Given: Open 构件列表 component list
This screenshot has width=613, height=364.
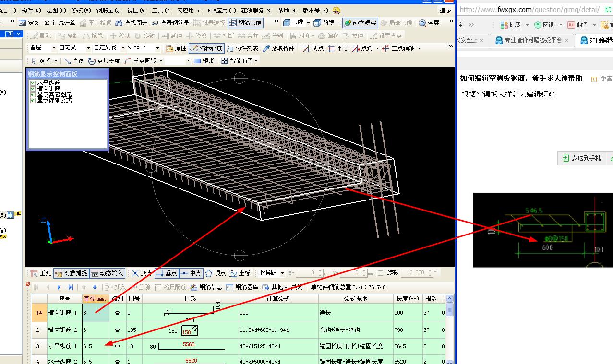Looking at the screenshot, I should (x=242, y=48).
